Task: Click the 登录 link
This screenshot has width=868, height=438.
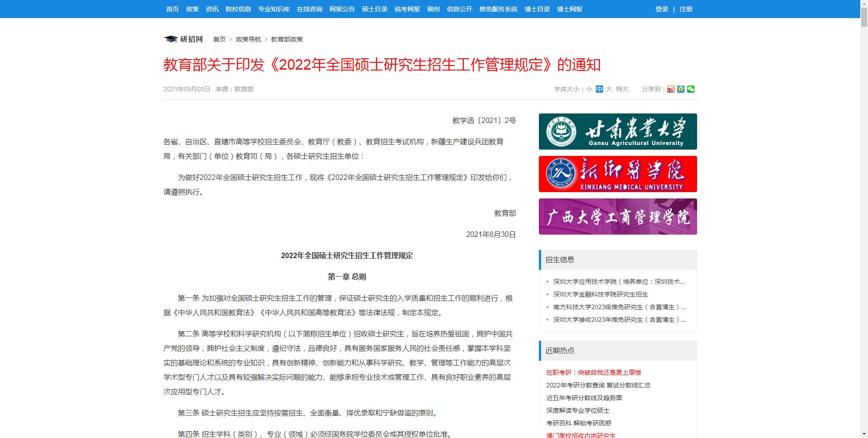Action: [661, 9]
